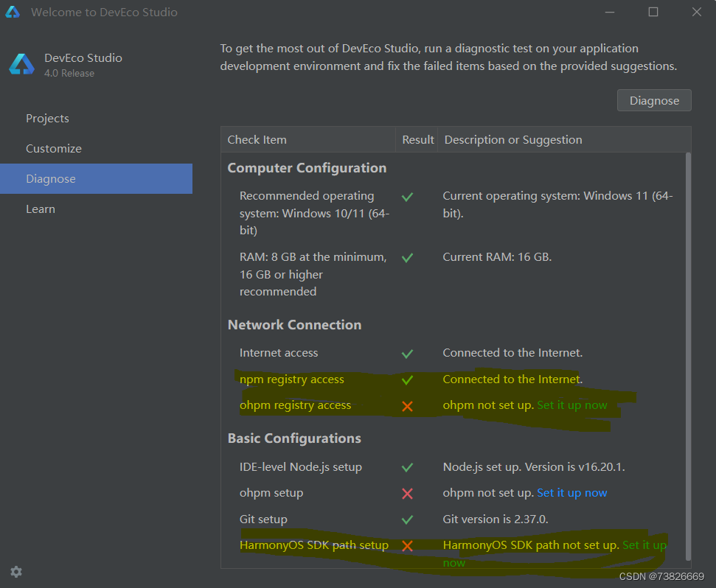Click the red X for ohpm setup

[407, 494]
